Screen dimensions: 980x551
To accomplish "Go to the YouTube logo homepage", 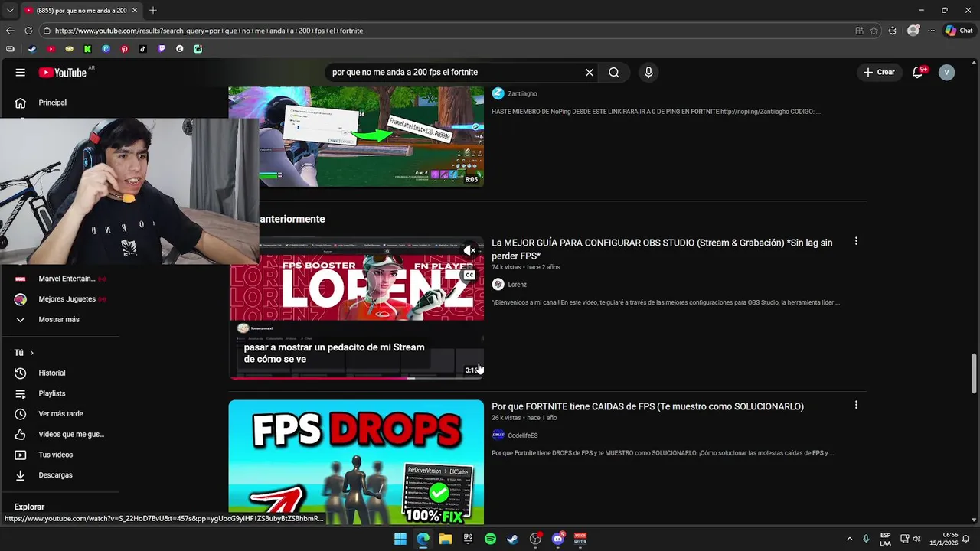I will (x=62, y=73).
